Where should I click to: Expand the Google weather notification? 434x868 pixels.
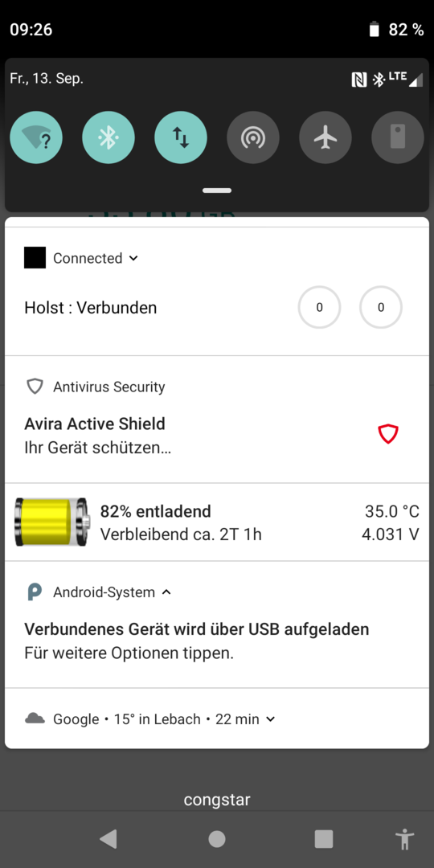click(x=270, y=719)
